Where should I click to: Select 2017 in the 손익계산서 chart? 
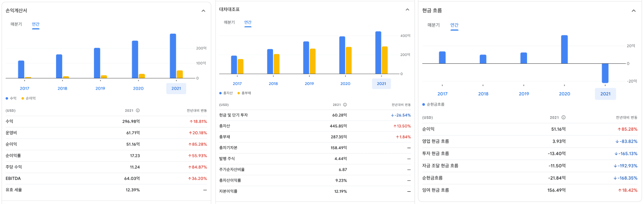click(x=24, y=89)
